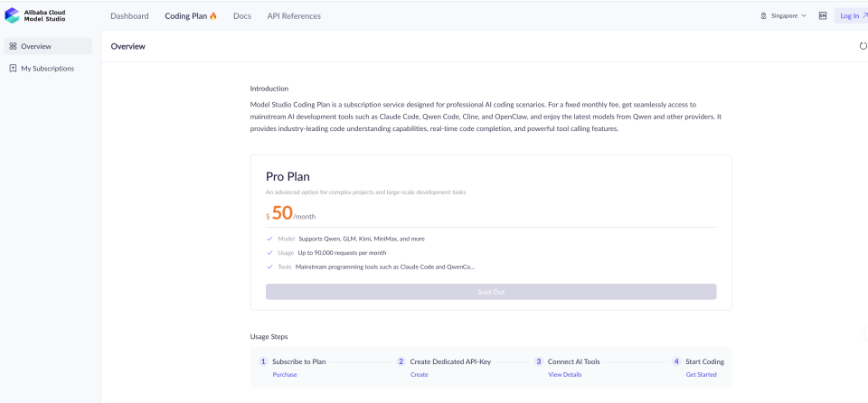Click the step 1 number badge
868x403 pixels.
pyautogui.click(x=263, y=361)
